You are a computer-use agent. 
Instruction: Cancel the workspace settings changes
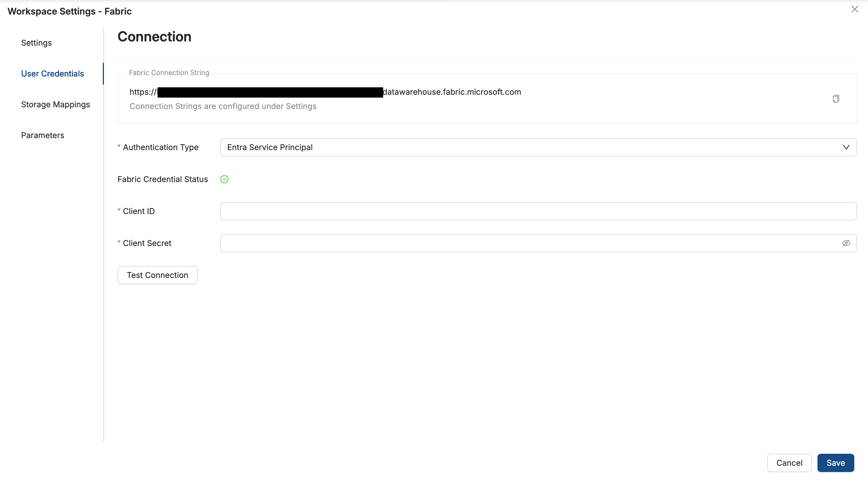[x=789, y=463]
